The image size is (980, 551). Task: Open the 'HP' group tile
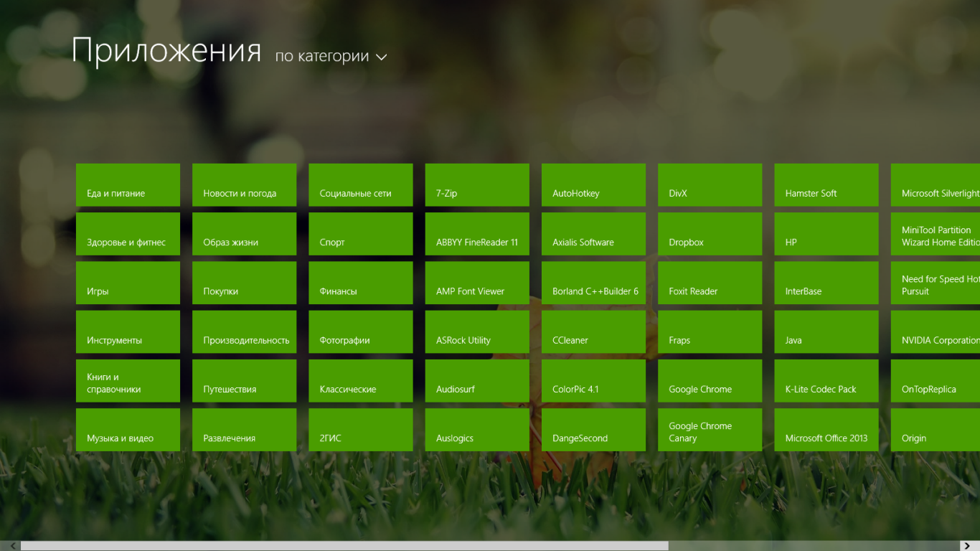point(826,234)
